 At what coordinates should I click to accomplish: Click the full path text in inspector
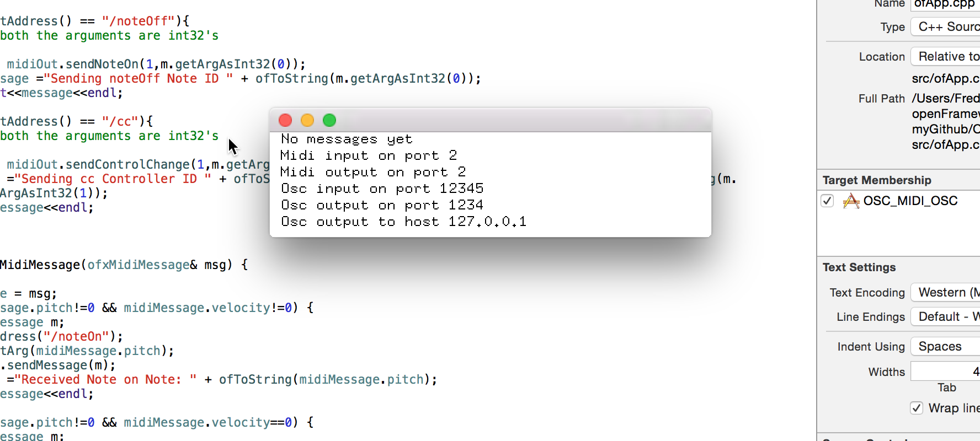(x=946, y=121)
